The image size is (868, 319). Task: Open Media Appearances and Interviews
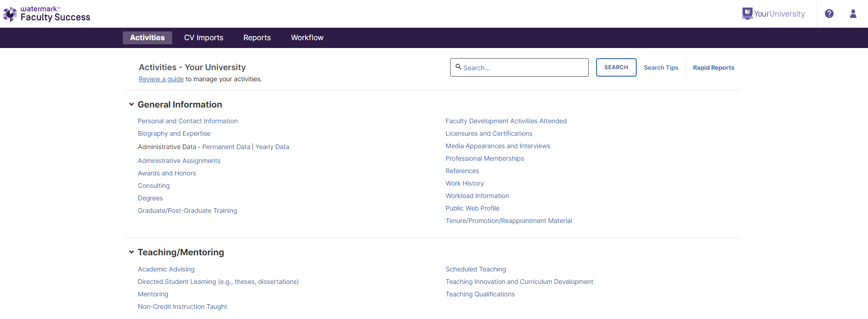(x=498, y=146)
